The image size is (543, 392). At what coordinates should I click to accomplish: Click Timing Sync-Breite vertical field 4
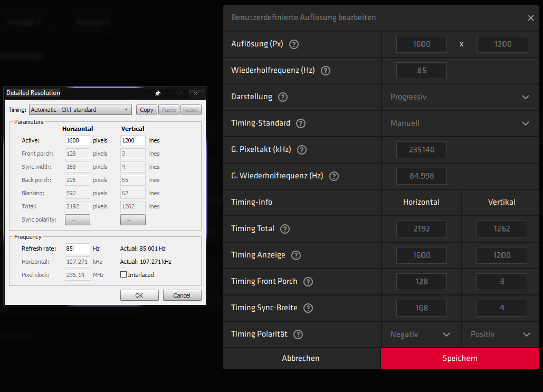[x=502, y=308]
